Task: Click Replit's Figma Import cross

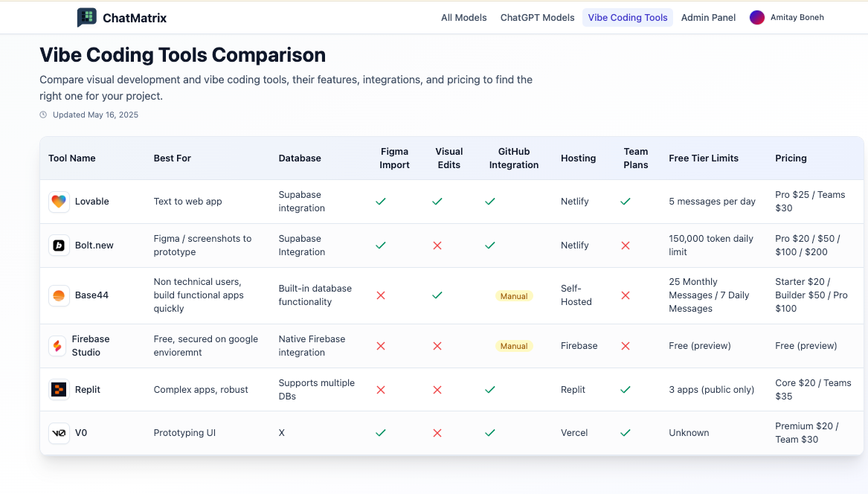Action: point(381,390)
